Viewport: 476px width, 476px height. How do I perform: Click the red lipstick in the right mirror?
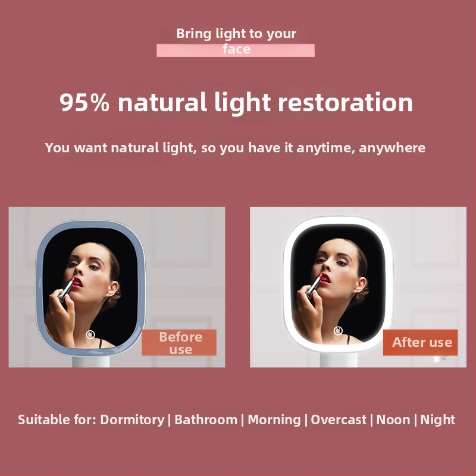[315, 286]
